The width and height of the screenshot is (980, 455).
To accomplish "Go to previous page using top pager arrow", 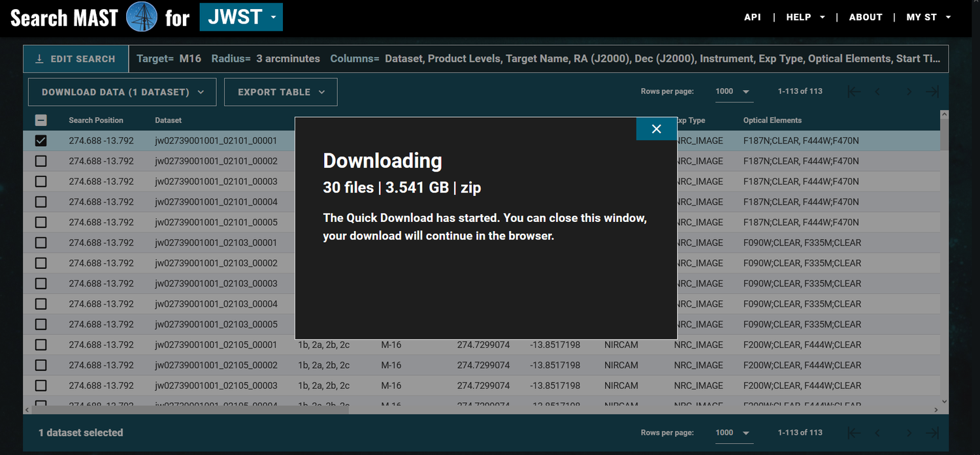I will pyautogui.click(x=877, y=91).
